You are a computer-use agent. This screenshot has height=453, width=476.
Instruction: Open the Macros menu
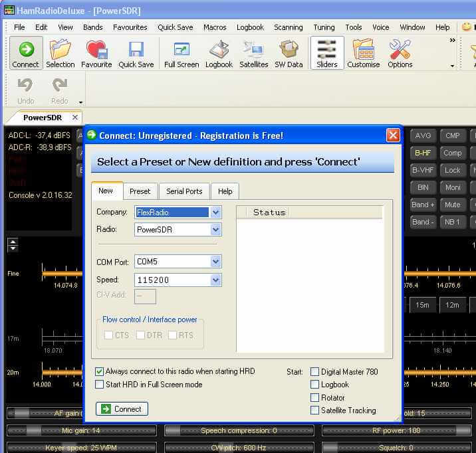point(215,27)
